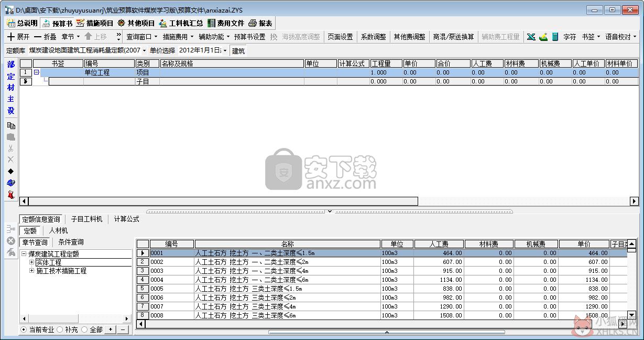This screenshot has height=340, width=644.
Task: Collapse the 单位工程 row in budget table
Action: click(37, 72)
